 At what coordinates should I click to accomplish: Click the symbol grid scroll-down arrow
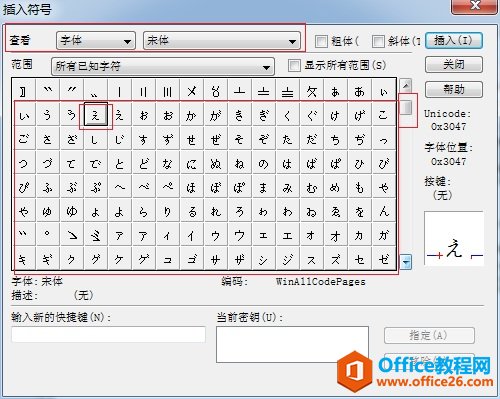(406, 262)
